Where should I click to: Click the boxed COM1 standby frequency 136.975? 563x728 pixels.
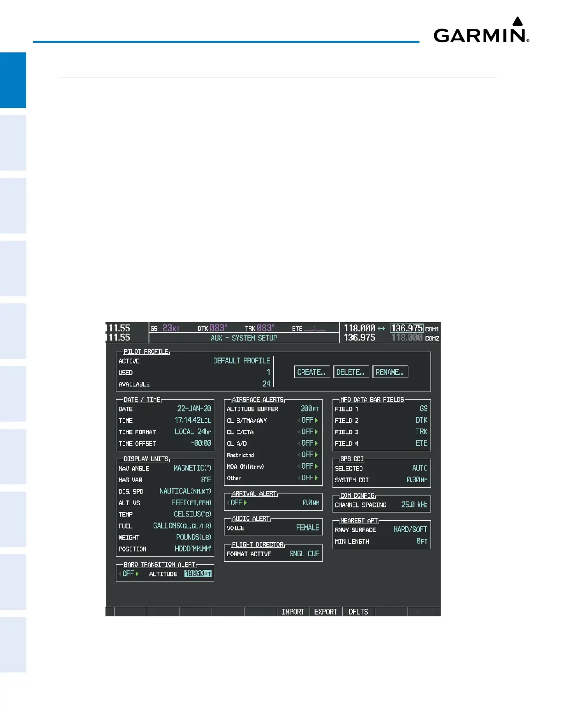coord(407,328)
